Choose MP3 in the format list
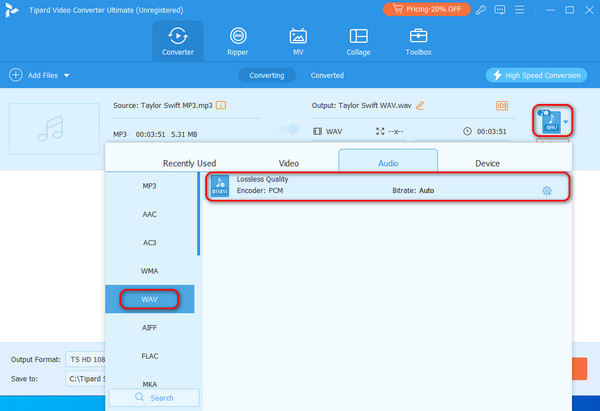The image size is (600, 411). (x=150, y=186)
